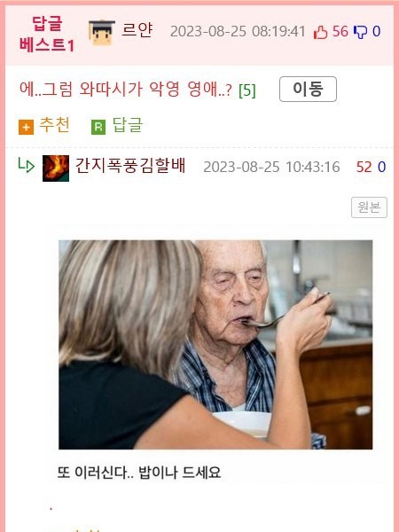Click the green R 답글 icon
The height and width of the screenshot is (532, 399).
[x=98, y=127]
